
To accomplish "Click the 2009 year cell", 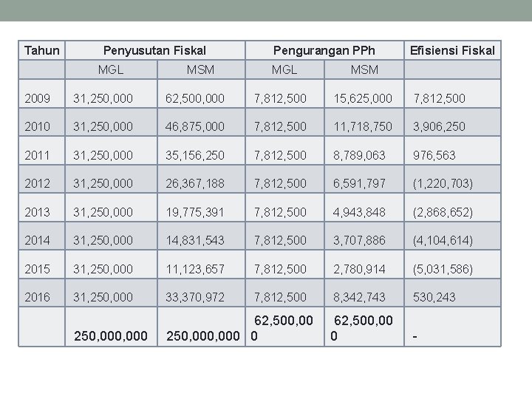I will (37, 98).
